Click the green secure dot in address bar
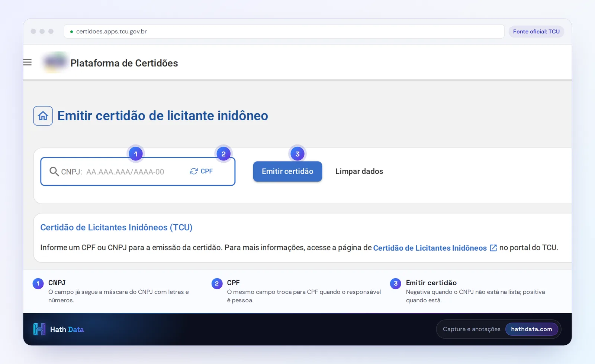The image size is (595, 364). coord(71,32)
